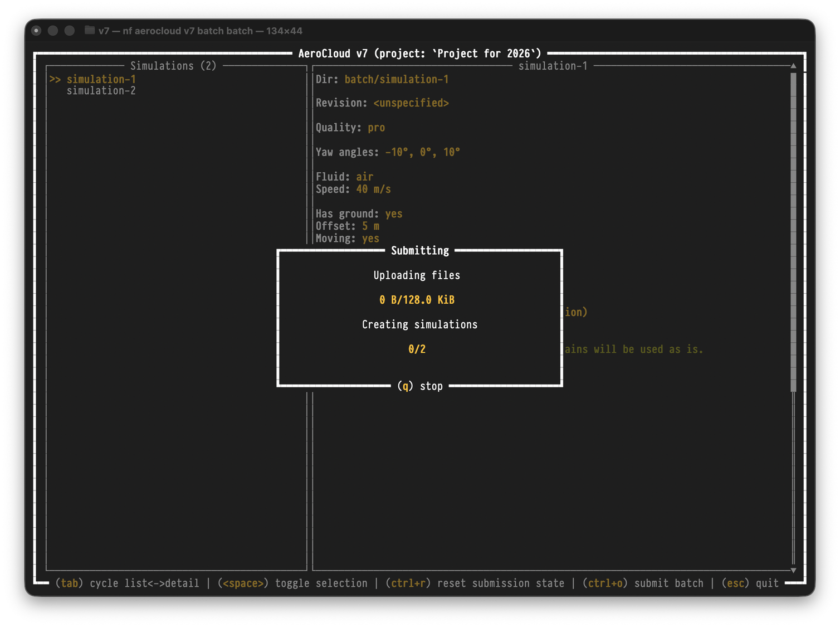The height and width of the screenshot is (627, 840).
Task: Click (<space>) toggle selection hint
Action: [292, 583]
